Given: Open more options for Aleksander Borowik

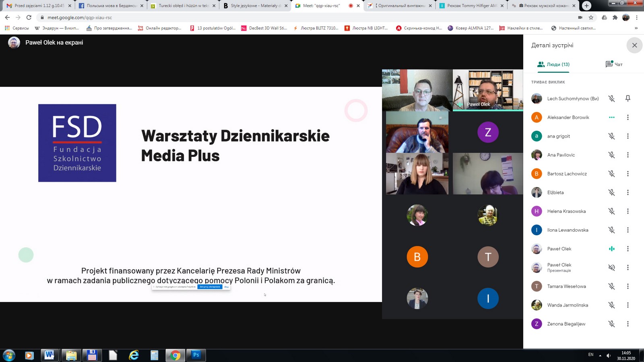Looking at the screenshot, I should pos(627,117).
